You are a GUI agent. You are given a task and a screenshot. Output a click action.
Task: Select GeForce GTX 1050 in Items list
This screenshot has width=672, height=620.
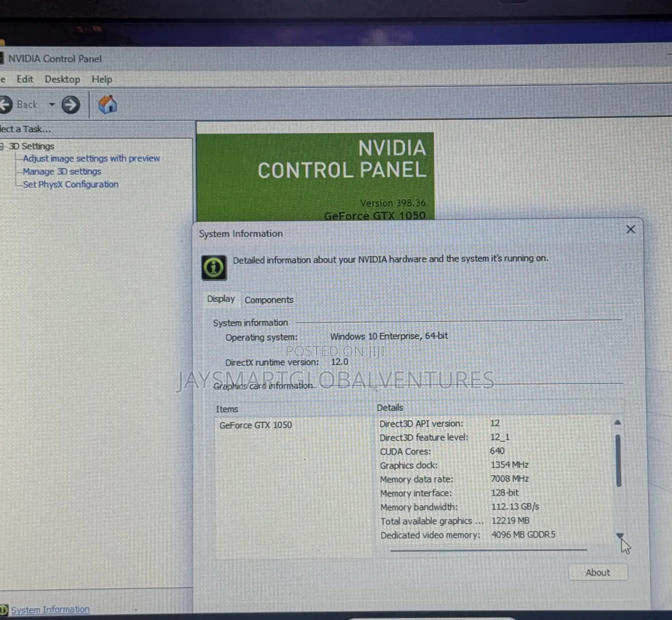[x=255, y=425]
